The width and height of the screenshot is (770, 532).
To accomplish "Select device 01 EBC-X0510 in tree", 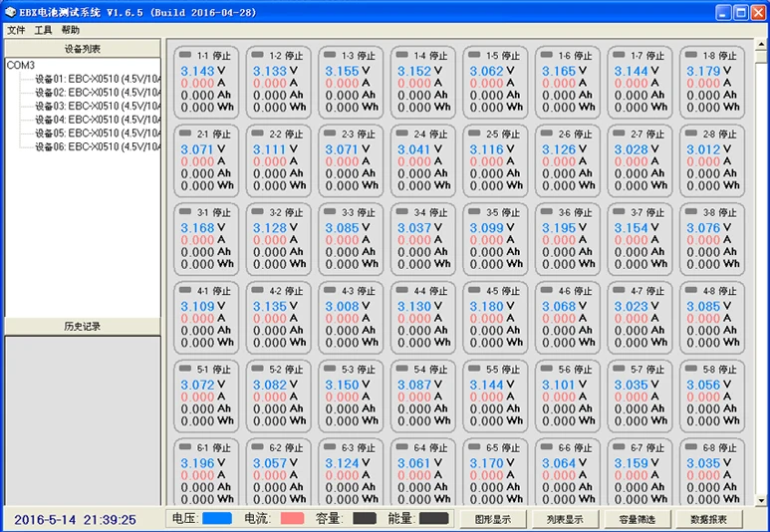I will 98,79.
